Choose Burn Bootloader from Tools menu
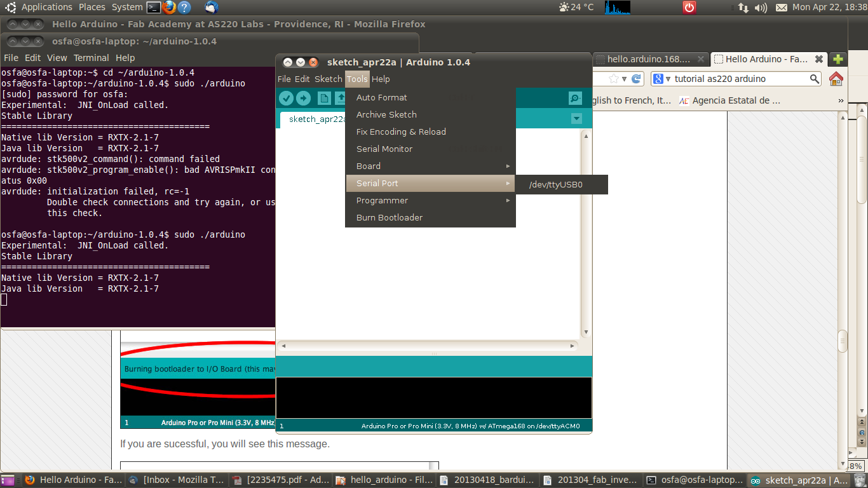Viewport: 868px width, 488px height. point(430,218)
